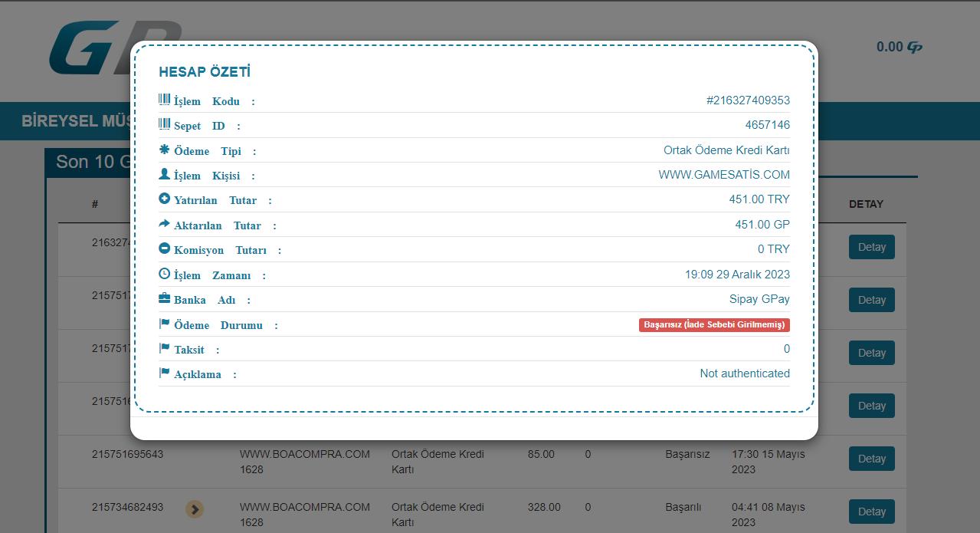
Task: Click the plus icon beside Yatırılan Tutar
Action: point(164,199)
